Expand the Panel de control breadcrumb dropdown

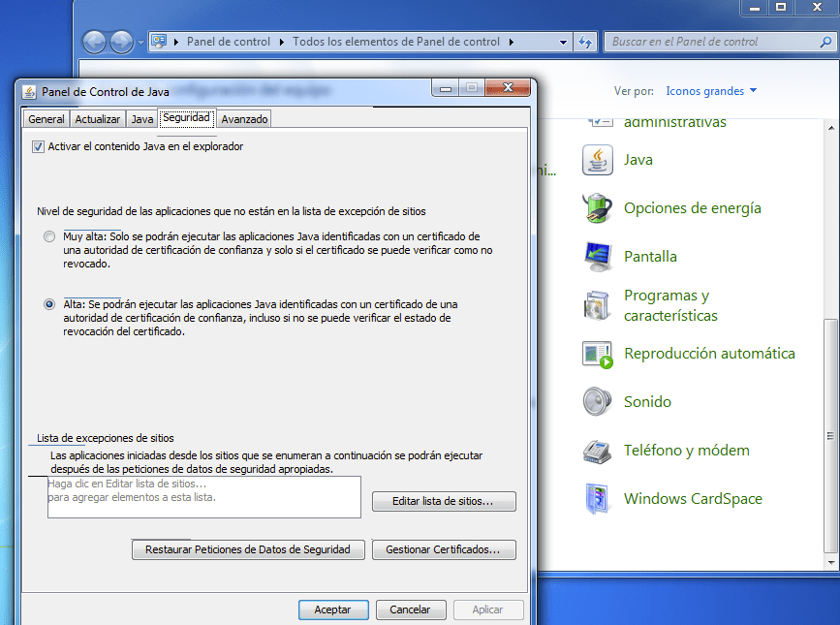[284, 42]
